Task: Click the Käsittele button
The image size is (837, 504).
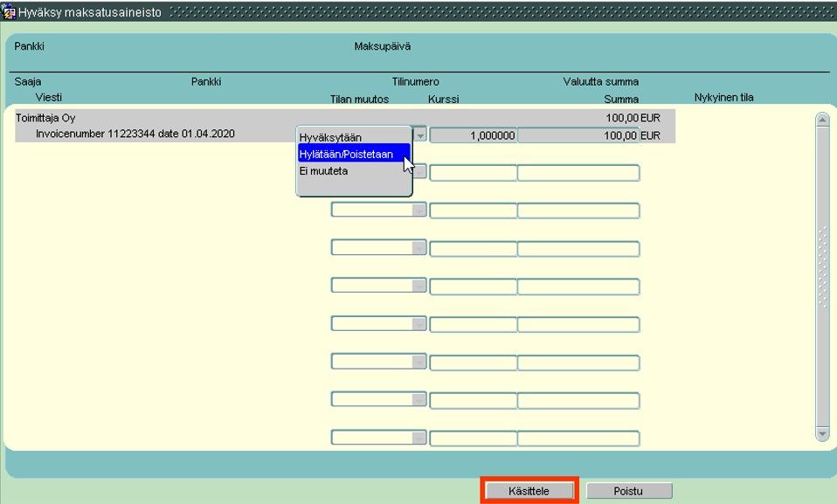Action: tap(529, 491)
